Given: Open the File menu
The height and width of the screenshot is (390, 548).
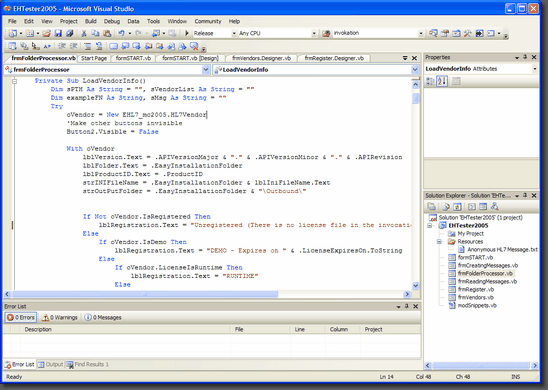Looking at the screenshot, I should 12,21.
